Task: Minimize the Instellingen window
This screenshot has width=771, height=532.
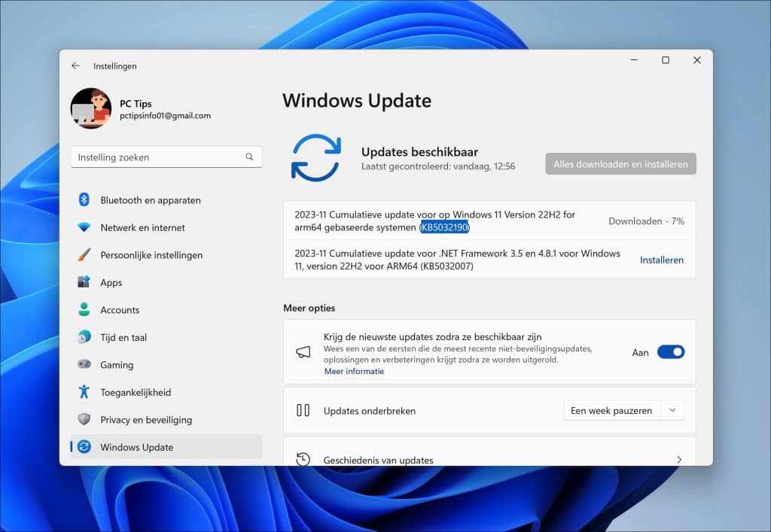Action: [634, 60]
